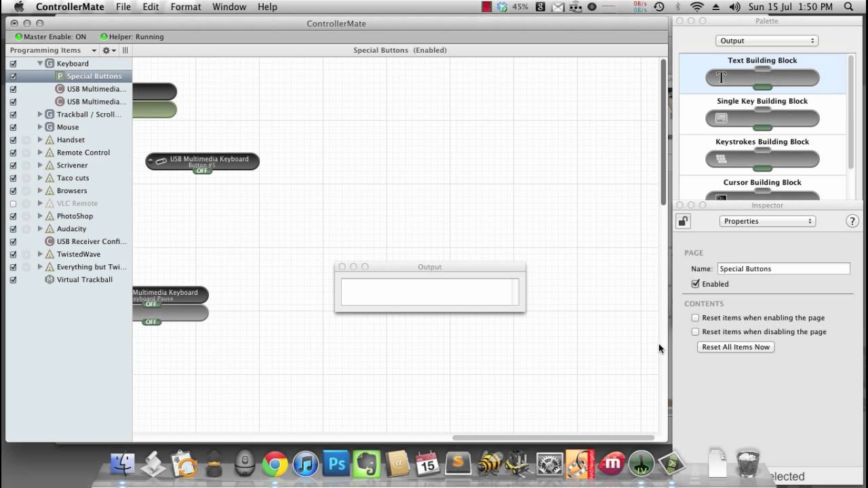Toggle the Inspector padlock icon
Viewport: 868px width, 488px height.
(x=683, y=221)
